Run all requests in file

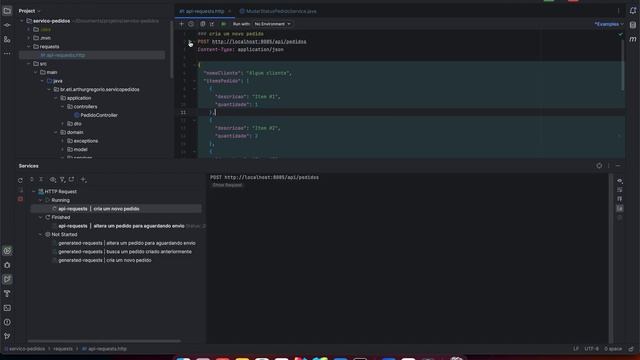(223, 24)
